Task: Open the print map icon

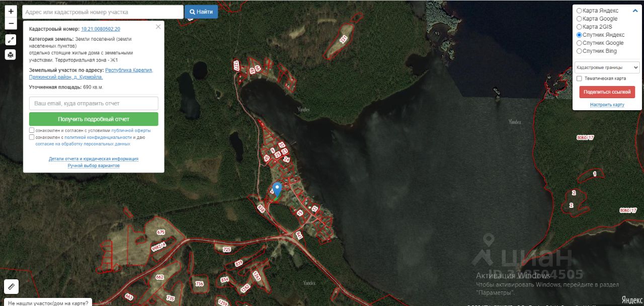Action: [x=11, y=54]
